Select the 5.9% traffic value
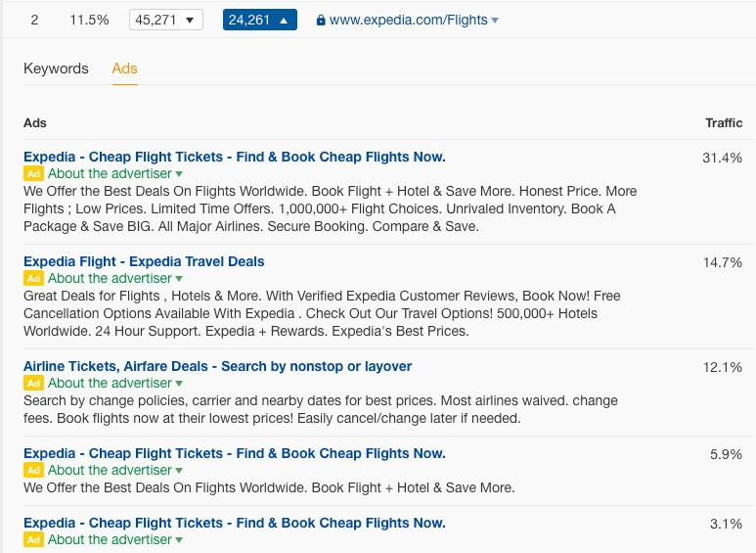The height and width of the screenshot is (553, 756). [726, 454]
